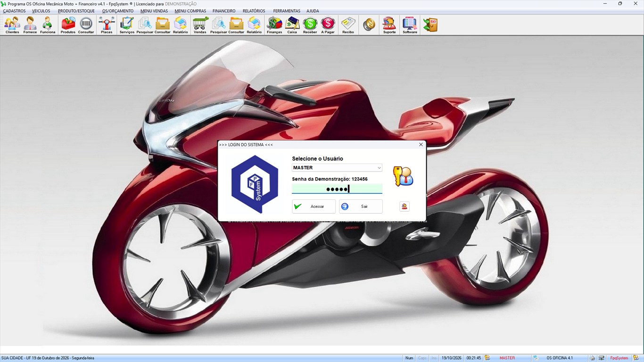644x362 pixels.
Task: Open the AJUDA menu
Action: pos(313,11)
